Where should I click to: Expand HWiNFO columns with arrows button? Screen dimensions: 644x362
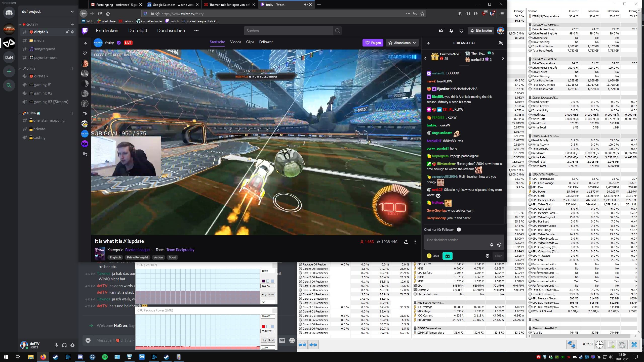(x=303, y=345)
